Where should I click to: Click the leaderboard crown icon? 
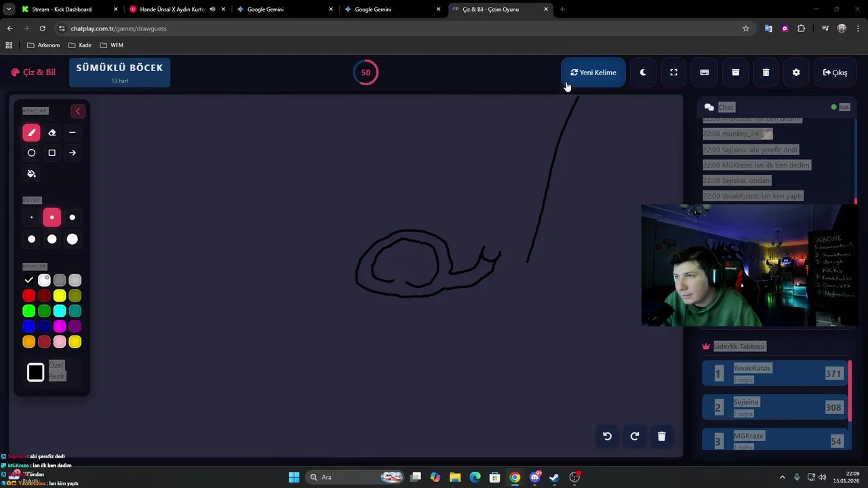click(706, 346)
